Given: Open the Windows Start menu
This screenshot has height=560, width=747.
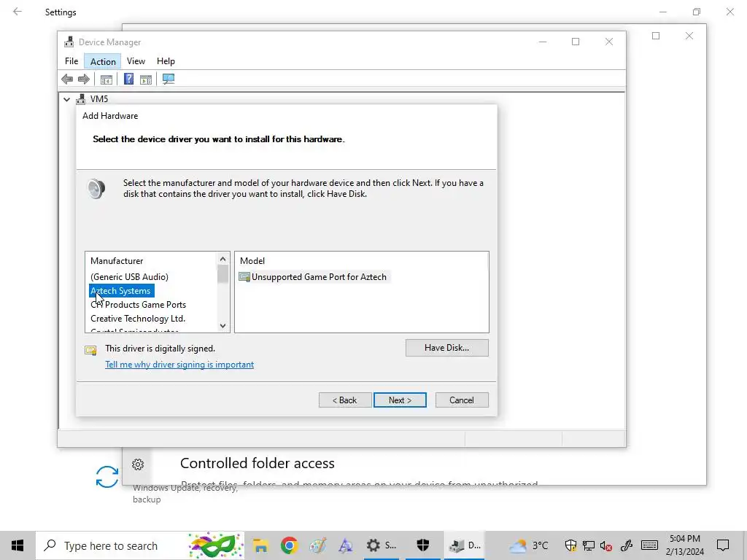Looking at the screenshot, I should coord(18,545).
